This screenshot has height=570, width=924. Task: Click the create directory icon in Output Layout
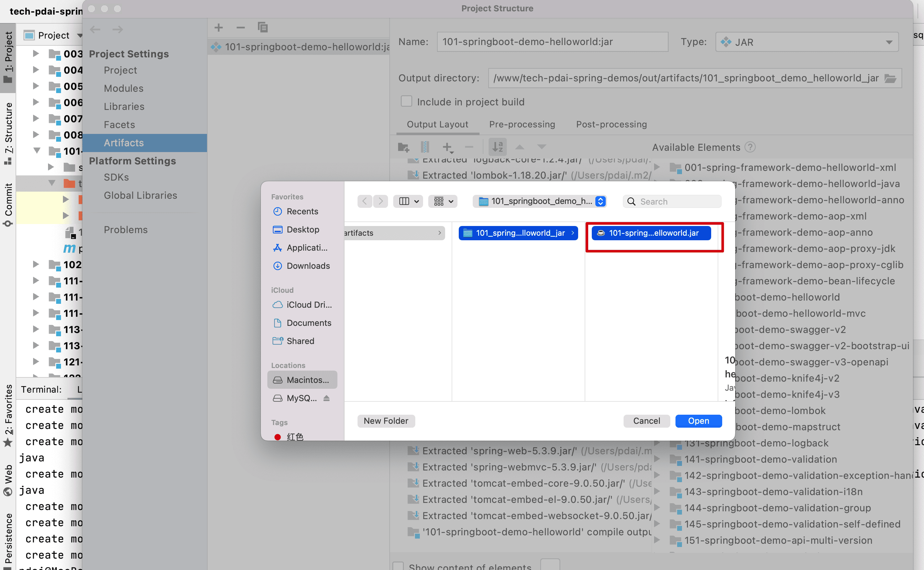coord(403,147)
